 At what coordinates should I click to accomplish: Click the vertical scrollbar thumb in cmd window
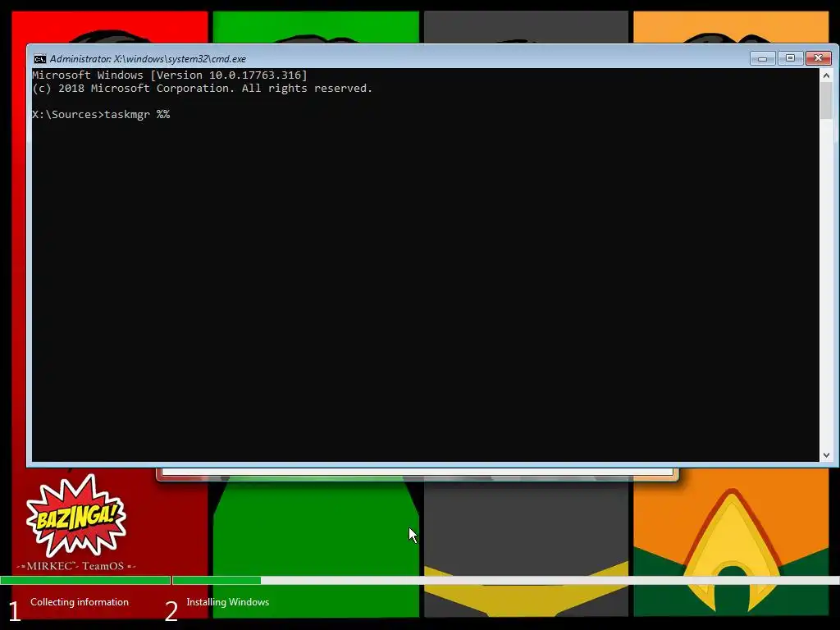click(x=826, y=101)
